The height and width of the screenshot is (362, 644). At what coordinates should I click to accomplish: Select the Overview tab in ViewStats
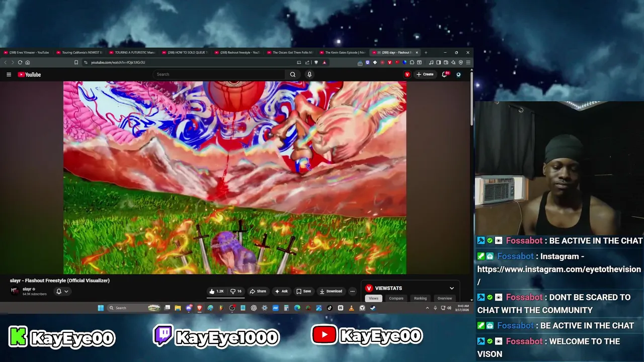(444, 298)
